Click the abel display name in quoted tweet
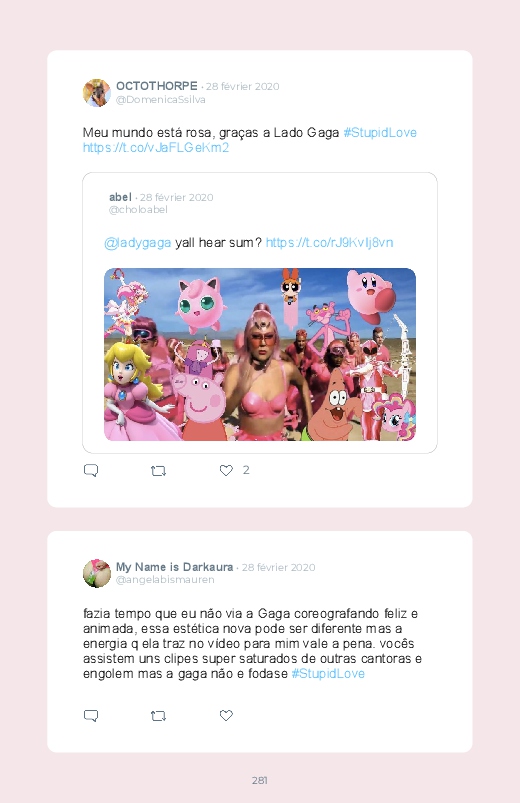Image resolution: width=520 pixels, height=803 pixels. (120, 197)
